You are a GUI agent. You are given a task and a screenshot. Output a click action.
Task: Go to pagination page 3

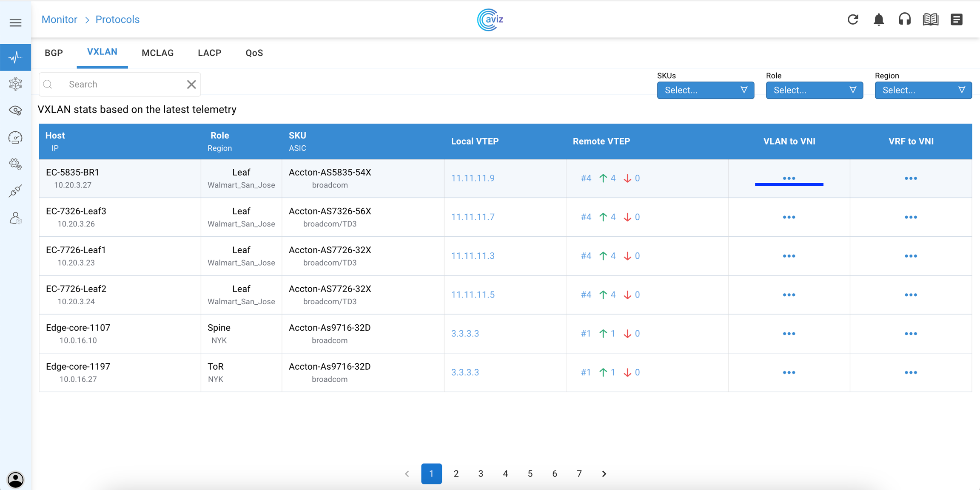coord(481,473)
